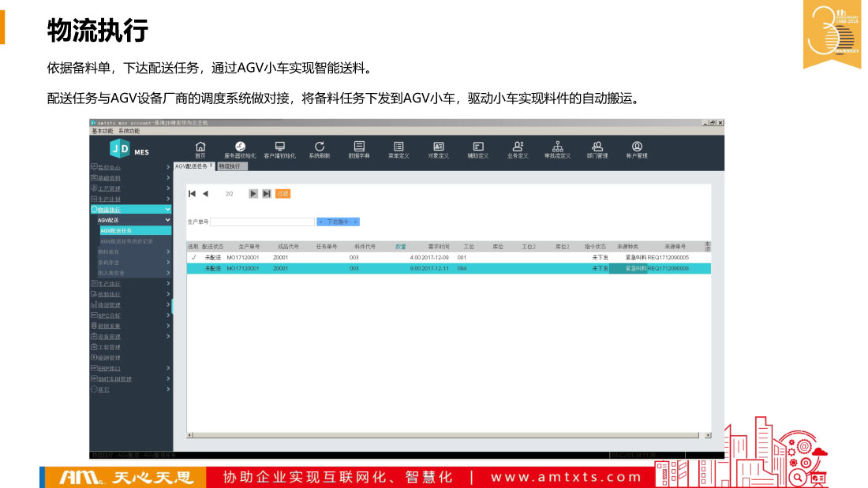
Task: Click the 系统刷新 refresh icon
Action: pyautogui.click(x=319, y=149)
